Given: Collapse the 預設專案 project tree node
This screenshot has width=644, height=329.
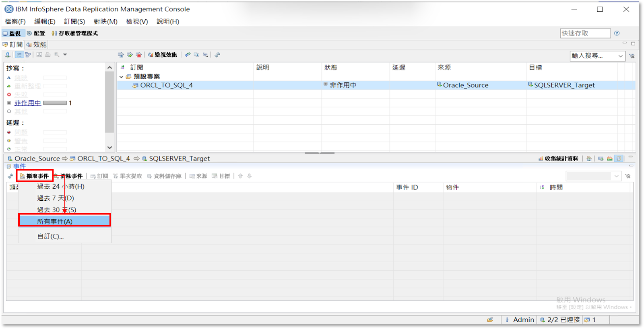Looking at the screenshot, I should (121, 76).
